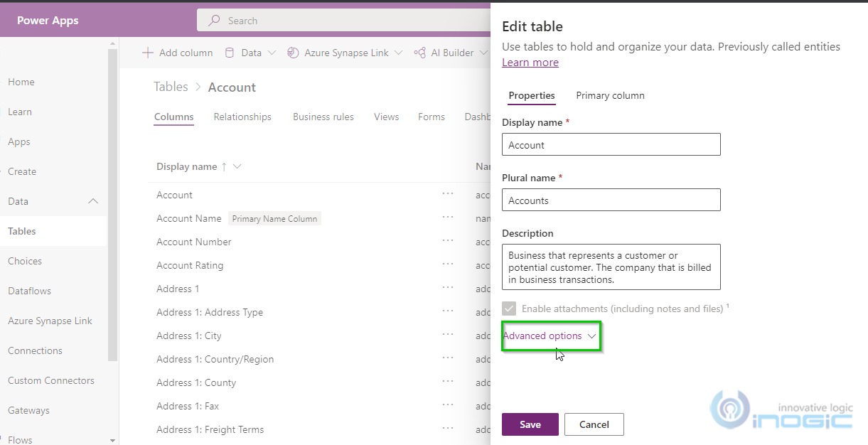Image resolution: width=868 pixels, height=445 pixels.
Task: Click the Cancel button
Action: (x=594, y=424)
